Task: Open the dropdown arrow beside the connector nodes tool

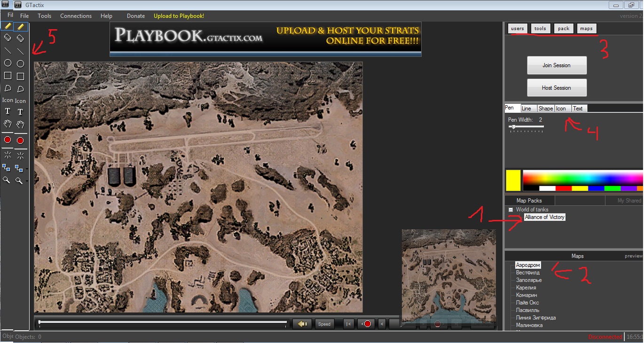Action: pyautogui.click(x=26, y=169)
